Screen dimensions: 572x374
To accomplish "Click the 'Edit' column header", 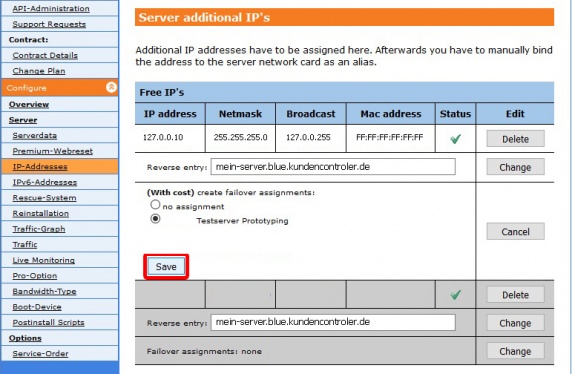I will pos(515,114).
